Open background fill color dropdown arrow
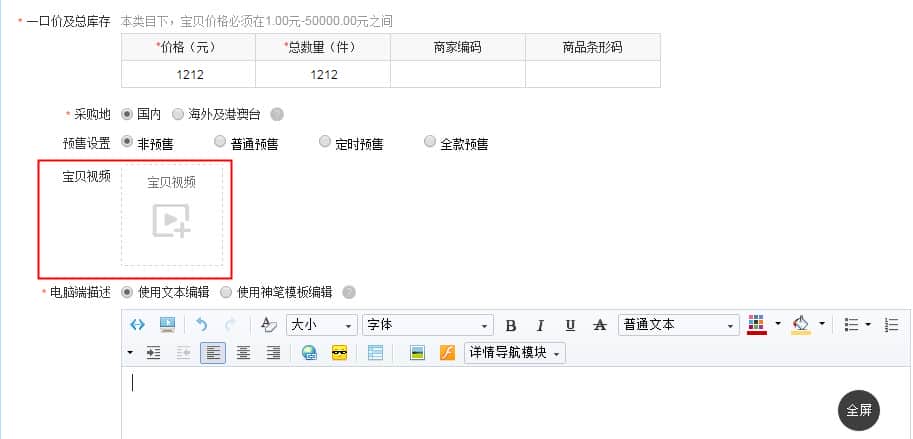913x439 pixels. [x=822, y=324]
